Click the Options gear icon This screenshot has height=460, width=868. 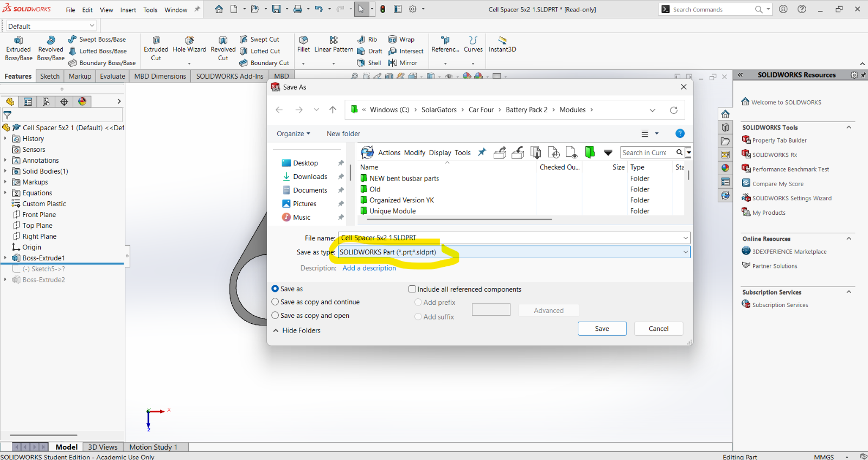[412, 9]
